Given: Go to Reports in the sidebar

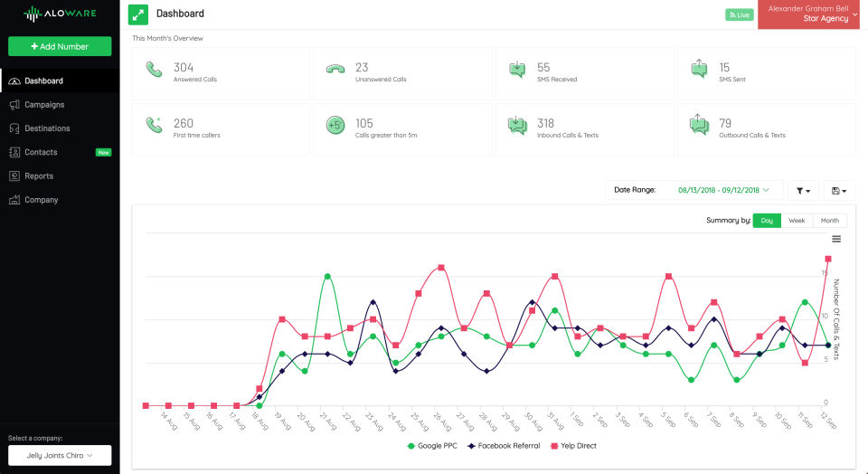Looking at the screenshot, I should [x=39, y=176].
